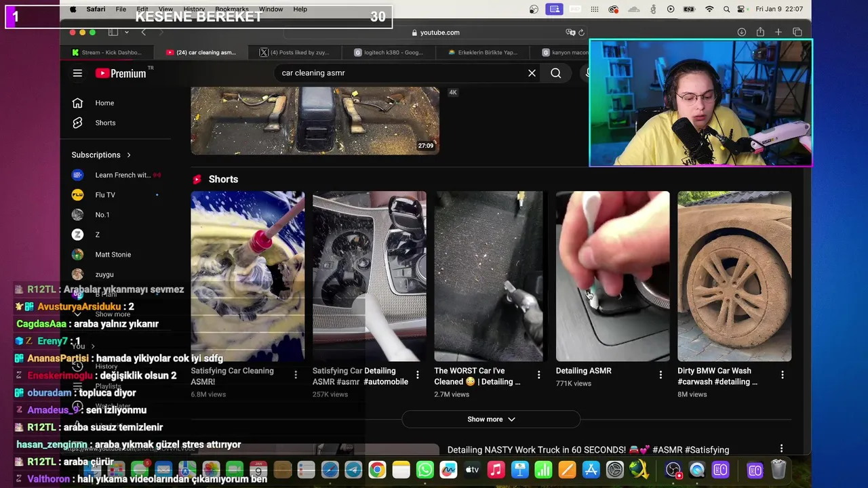Expand Shorts shelf with Show more
Screen dimensions: 868x488
click(x=491, y=420)
